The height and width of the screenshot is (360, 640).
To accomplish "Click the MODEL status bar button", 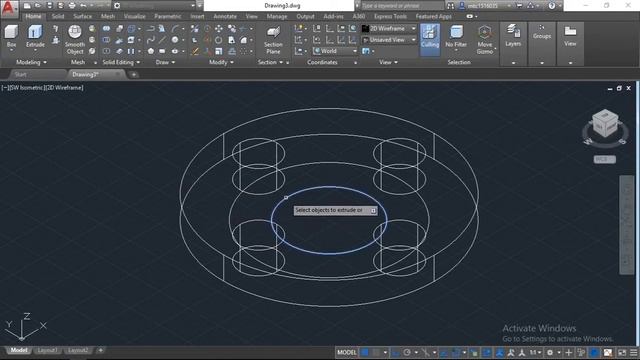I will [x=347, y=352].
